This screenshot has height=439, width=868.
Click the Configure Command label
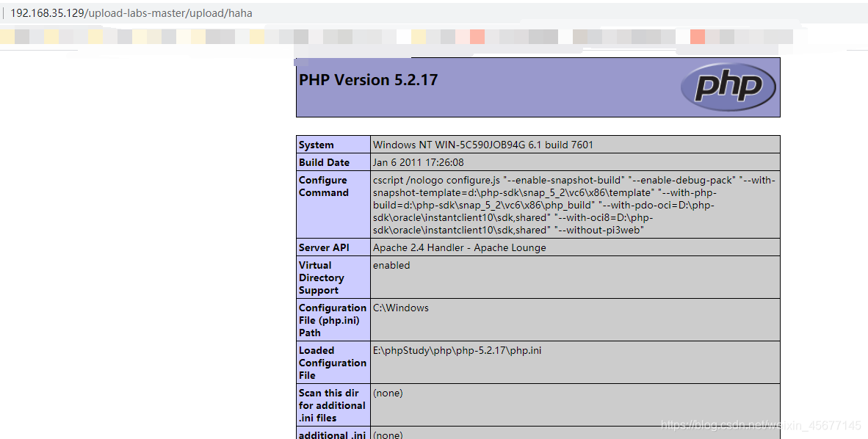pos(324,186)
